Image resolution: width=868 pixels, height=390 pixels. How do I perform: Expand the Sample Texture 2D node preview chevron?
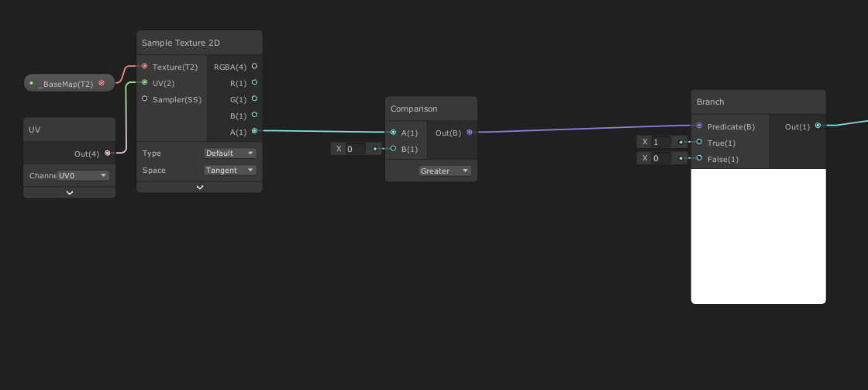coord(200,187)
